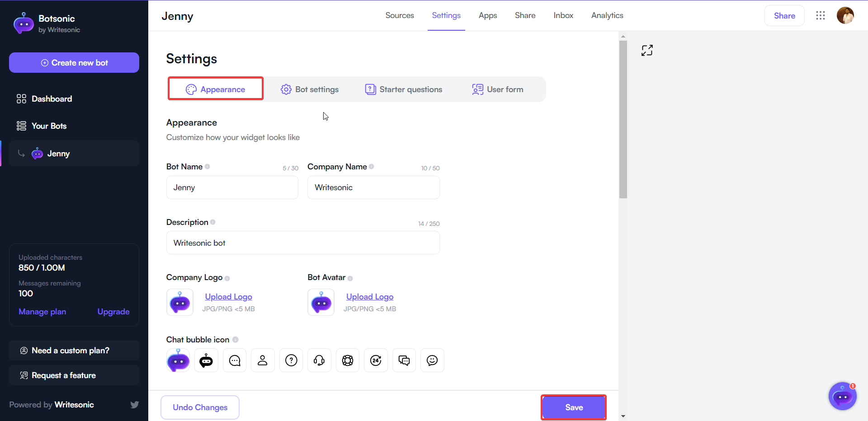Click inside the Bot Name field
Viewport: 868px width, 421px height.
pyautogui.click(x=232, y=187)
